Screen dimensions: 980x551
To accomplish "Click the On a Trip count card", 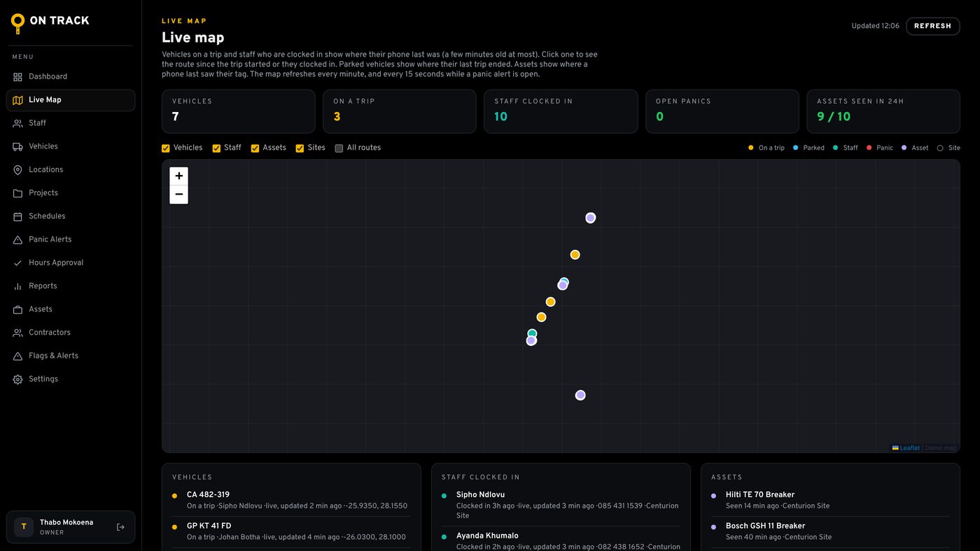I will pos(400,111).
